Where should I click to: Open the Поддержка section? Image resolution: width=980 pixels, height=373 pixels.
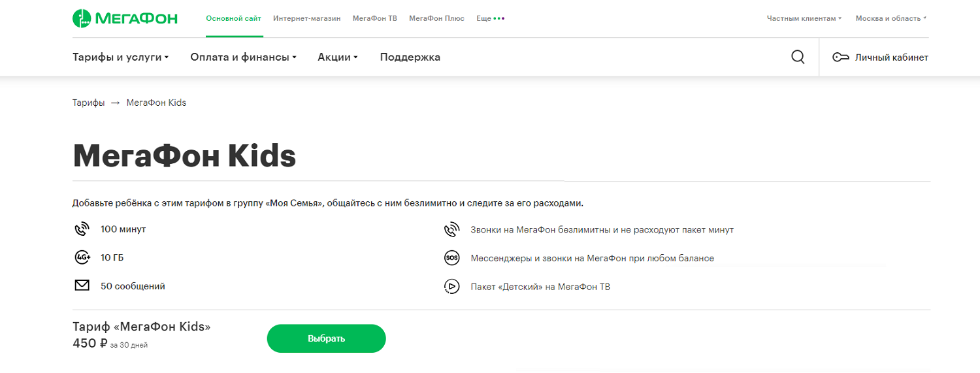point(410,57)
